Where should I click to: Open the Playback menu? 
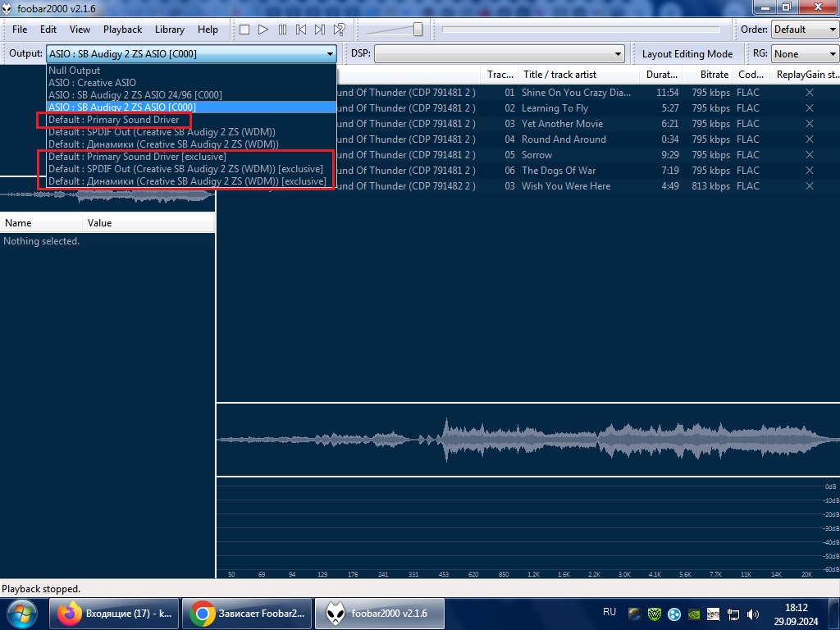pos(122,30)
